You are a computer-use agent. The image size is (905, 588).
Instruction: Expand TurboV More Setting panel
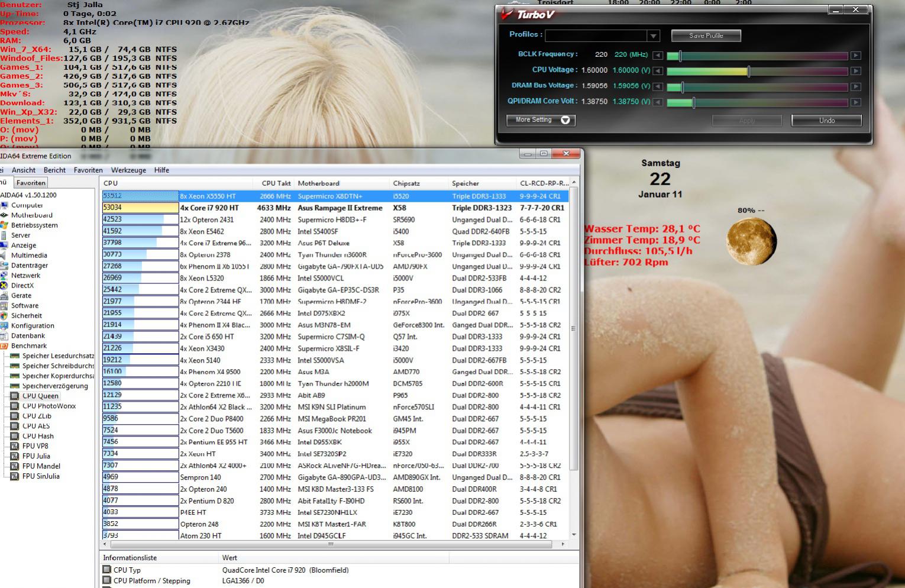(541, 120)
